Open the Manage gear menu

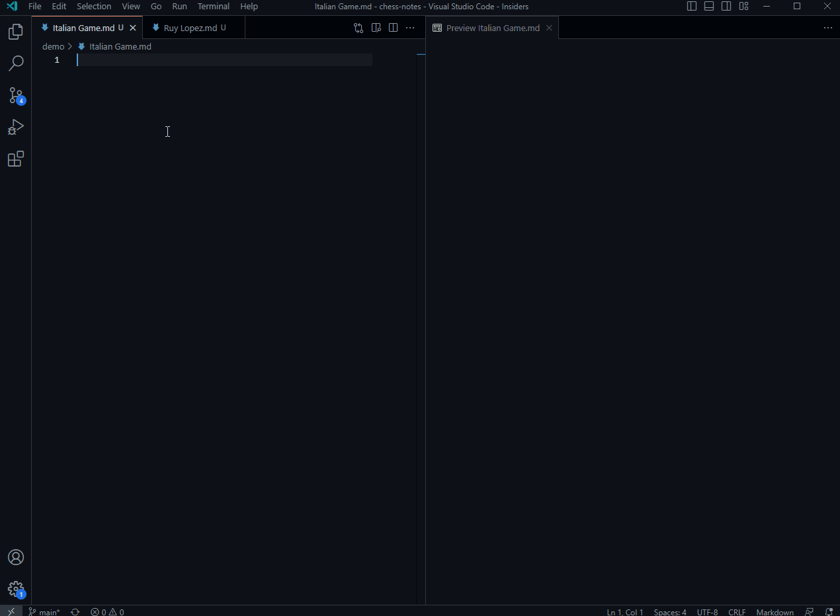click(16, 589)
